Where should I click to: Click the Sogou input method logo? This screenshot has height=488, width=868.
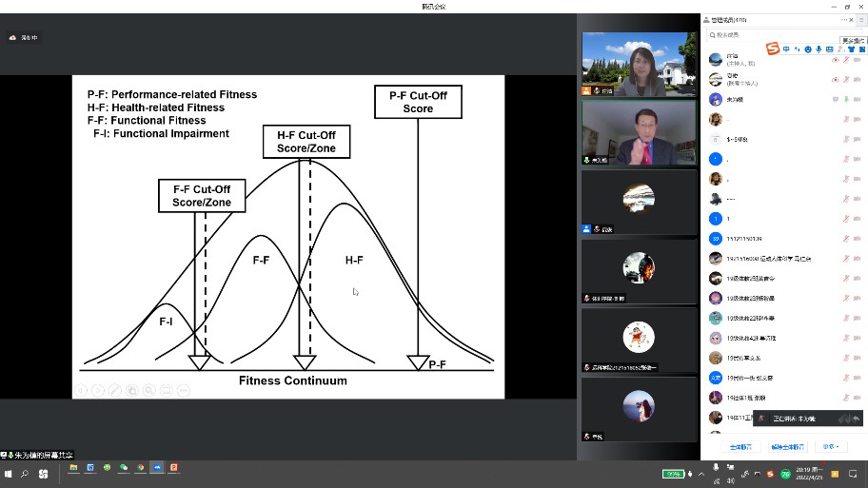(x=774, y=49)
